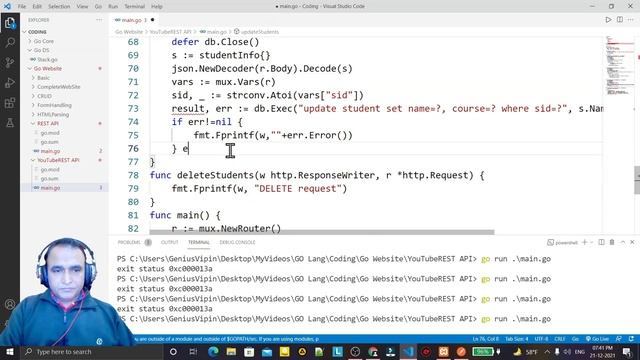Open Run and Debug view
The image size is (640, 360).
(10, 83)
